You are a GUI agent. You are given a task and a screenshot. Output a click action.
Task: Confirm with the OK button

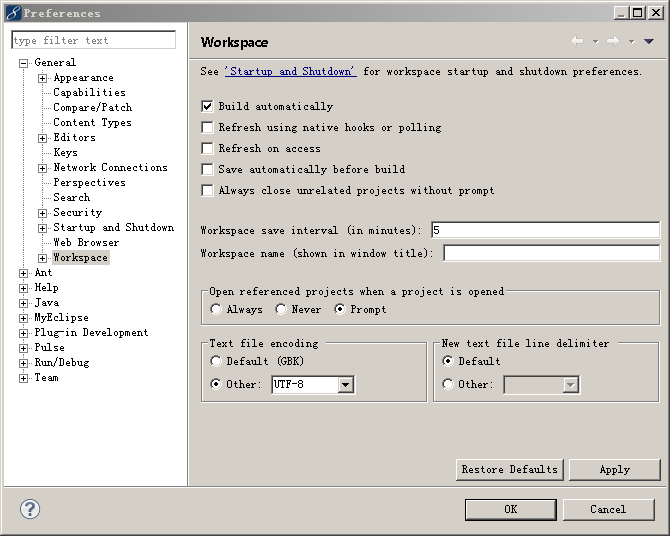tap(511, 509)
